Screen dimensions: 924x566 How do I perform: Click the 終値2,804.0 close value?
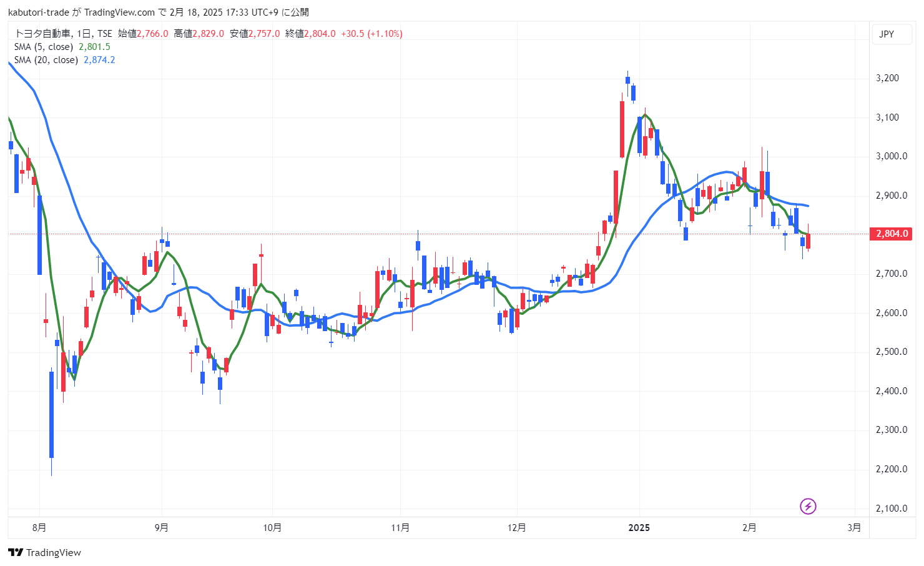[310, 34]
